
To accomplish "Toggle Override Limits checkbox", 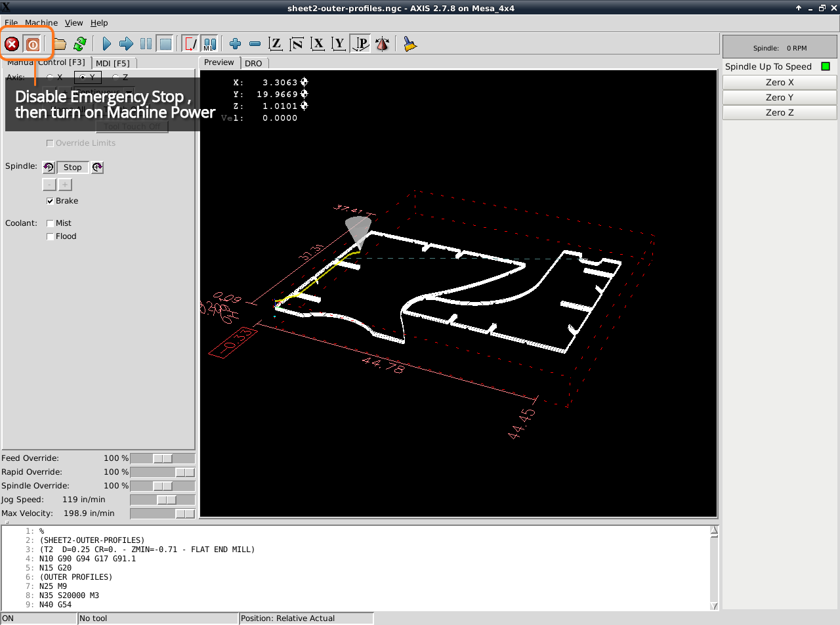I will (81, 143).
